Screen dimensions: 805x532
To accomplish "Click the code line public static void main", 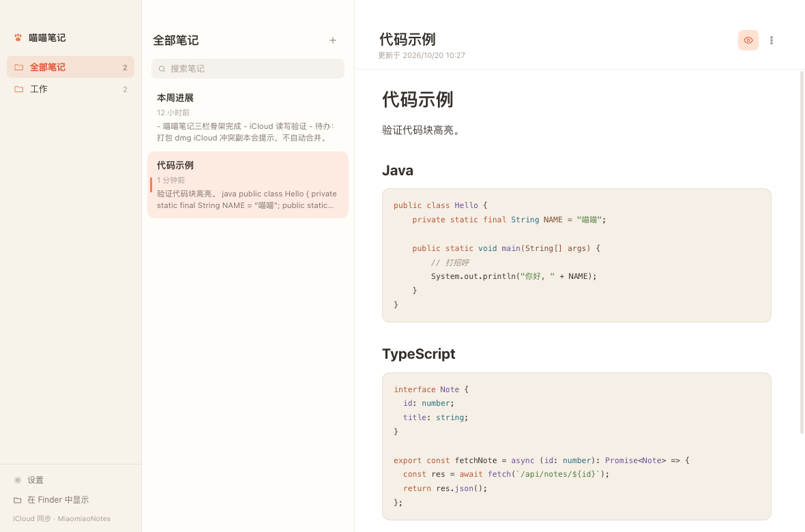I will (506, 248).
